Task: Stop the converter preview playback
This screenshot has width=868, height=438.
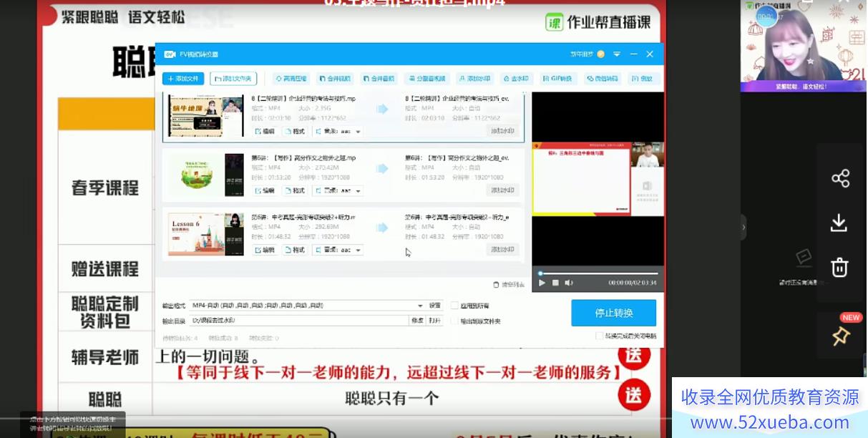Action: point(555,283)
